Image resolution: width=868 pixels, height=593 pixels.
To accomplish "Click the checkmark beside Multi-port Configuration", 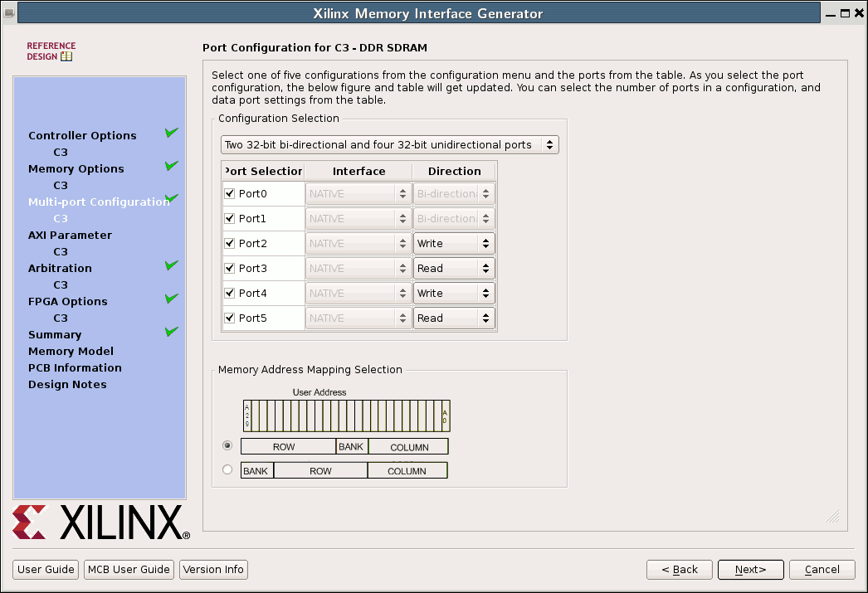I will pos(171,197).
